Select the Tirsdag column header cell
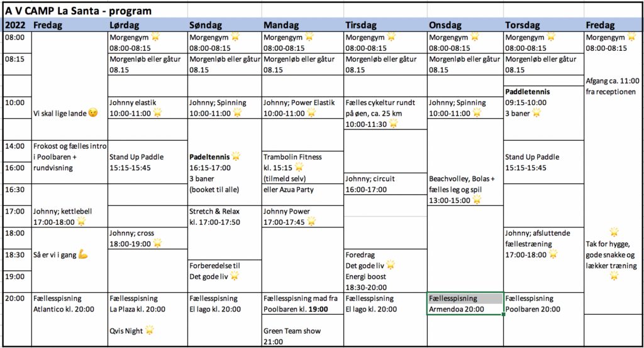644x348 pixels. (x=386, y=25)
